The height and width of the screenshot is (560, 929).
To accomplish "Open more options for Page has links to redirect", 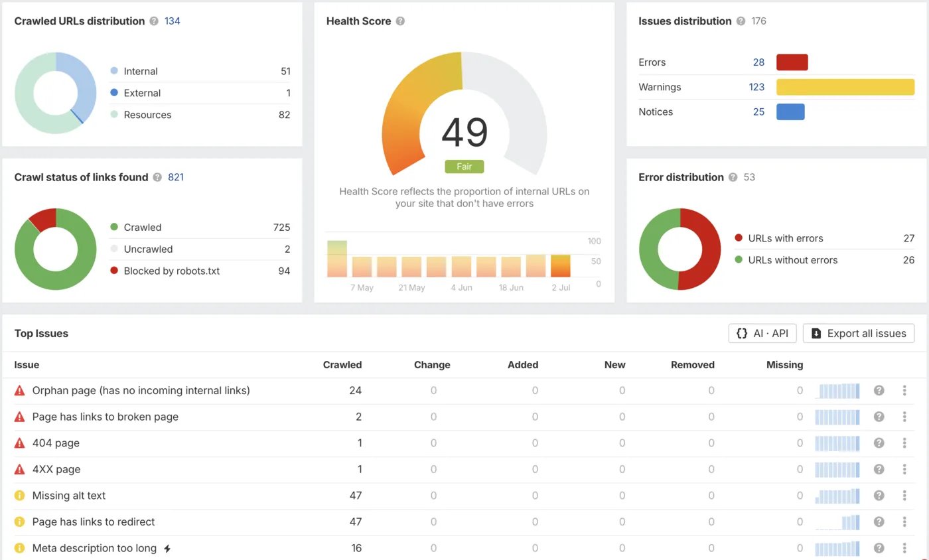I will pyautogui.click(x=904, y=522).
